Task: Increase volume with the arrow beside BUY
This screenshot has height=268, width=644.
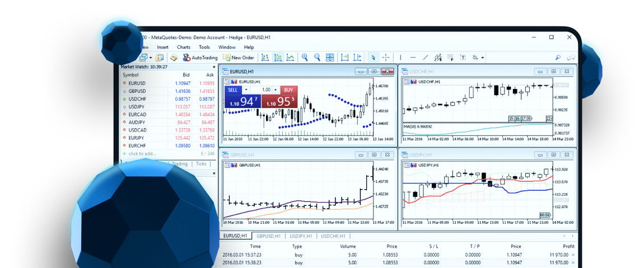Action: (276, 90)
